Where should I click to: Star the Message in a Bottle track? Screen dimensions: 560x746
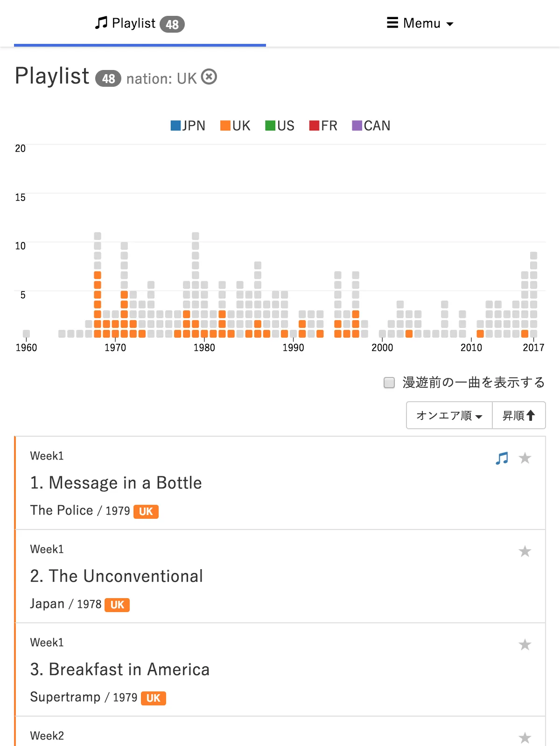click(x=525, y=458)
